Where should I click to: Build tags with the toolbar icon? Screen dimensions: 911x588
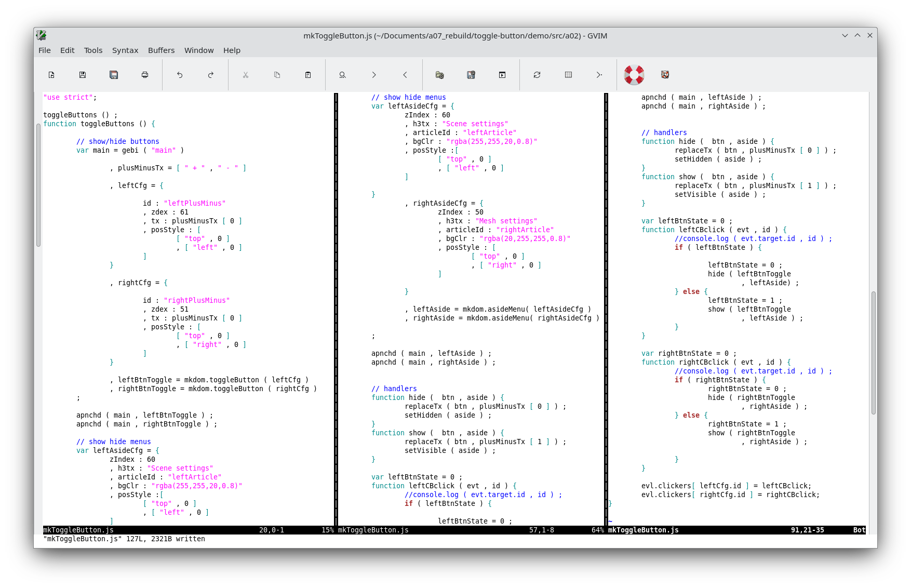tap(568, 75)
